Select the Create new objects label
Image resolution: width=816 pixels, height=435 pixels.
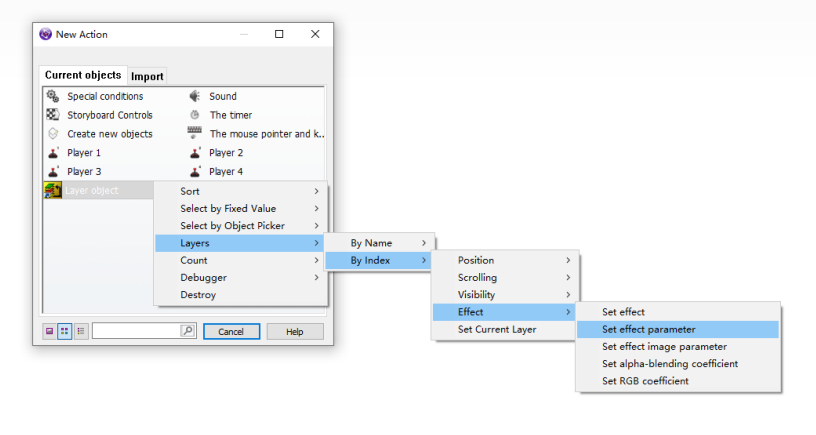pyautogui.click(x=110, y=134)
